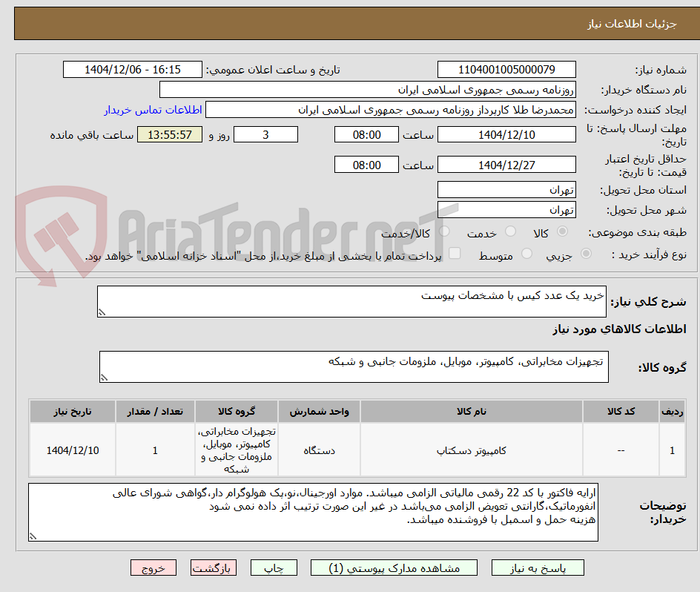Click the response deadline date 1404/12/10 field
700x592 pixels.
pos(506,134)
